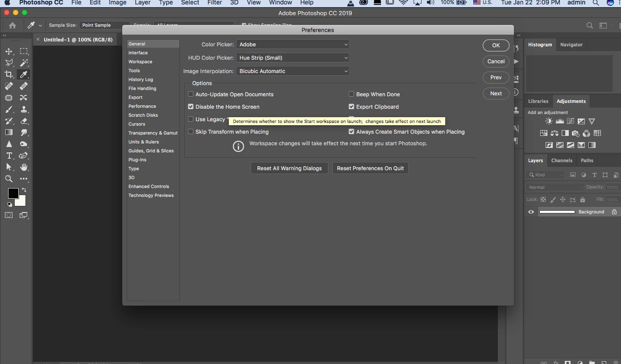
Task: Swap foreground and background colors
Action: tap(24, 190)
